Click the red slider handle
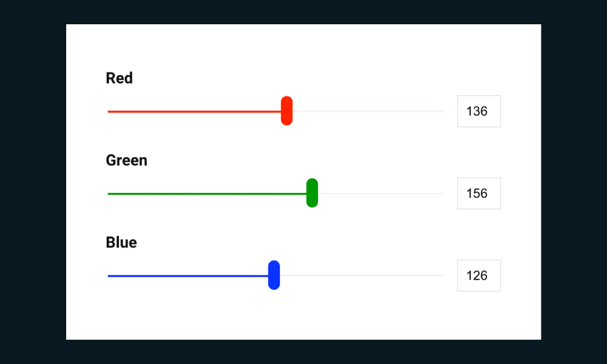 pyautogui.click(x=287, y=111)
